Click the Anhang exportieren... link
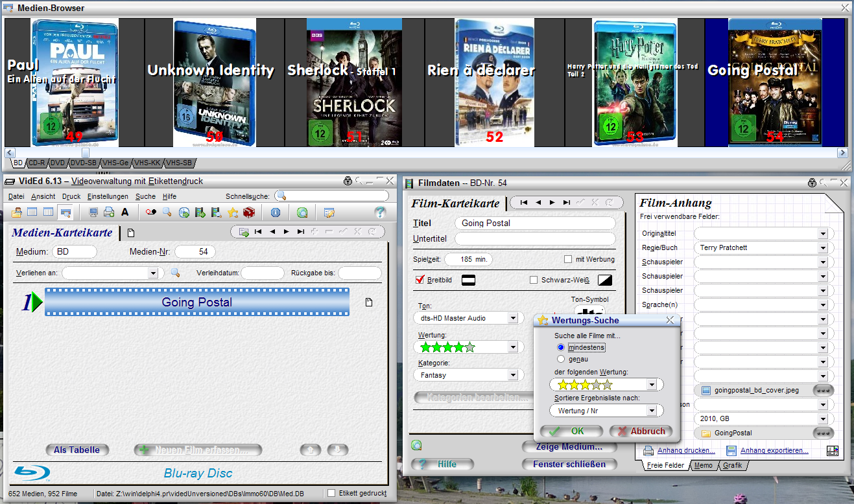The height and width of the screenshot is (504, 854). (774, 450)
